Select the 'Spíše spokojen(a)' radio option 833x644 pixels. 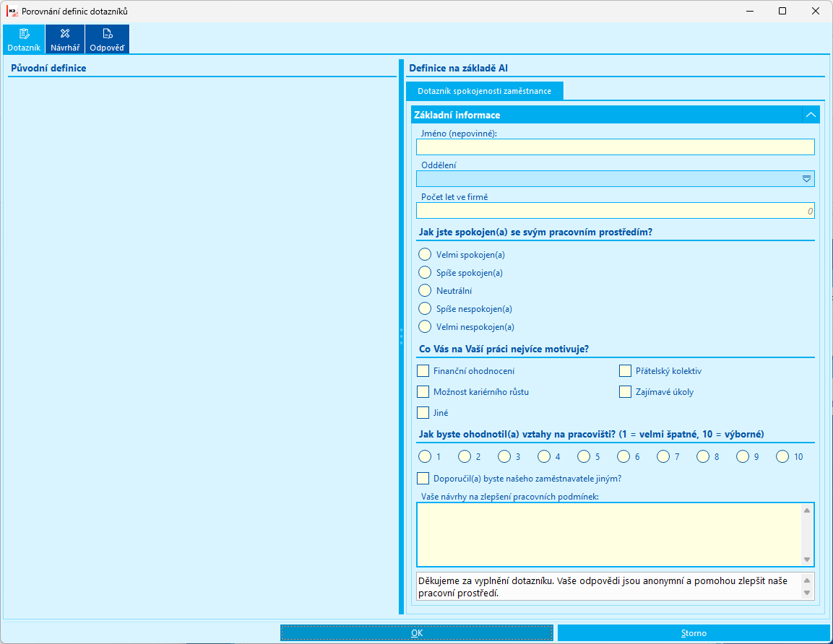coord(425,273)
